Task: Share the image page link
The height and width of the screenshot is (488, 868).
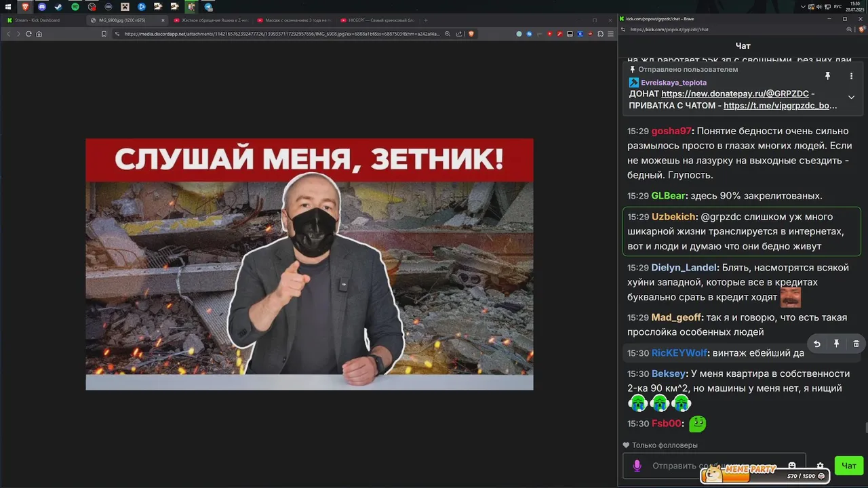Action: pos(459,34)
